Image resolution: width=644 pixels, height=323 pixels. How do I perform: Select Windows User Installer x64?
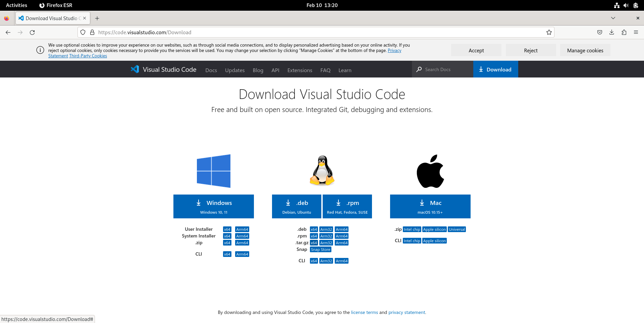(x=227, y=229)
